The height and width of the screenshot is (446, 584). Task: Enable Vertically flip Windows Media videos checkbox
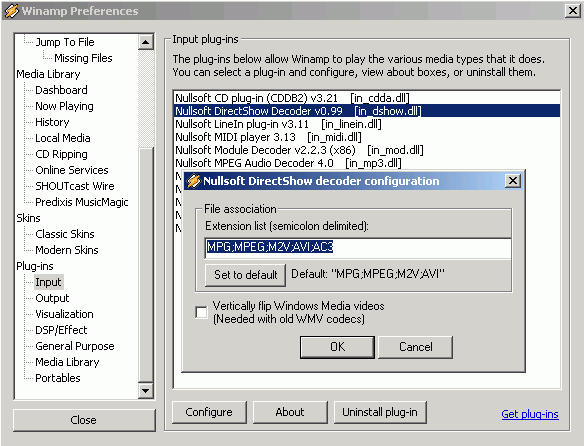click(x=201, y=312)
